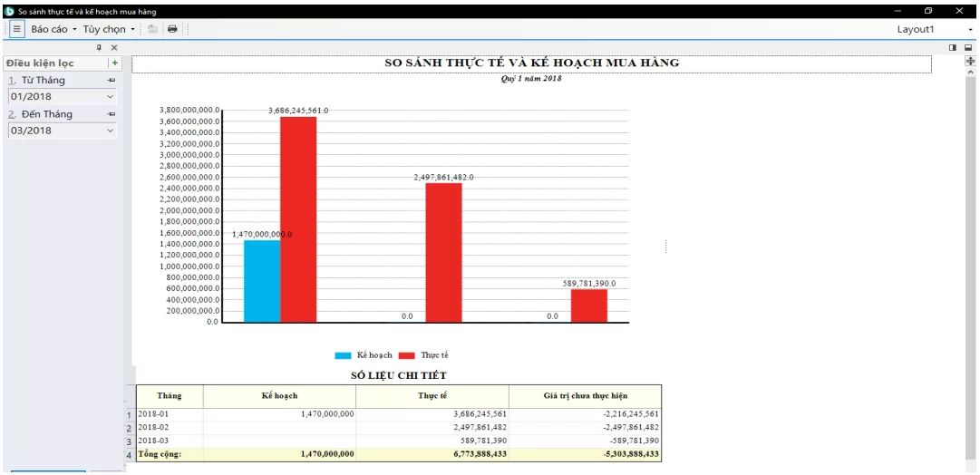Screen dimensions: 980x475
Task: Click the print icon in toolbar
Action: [x=172, y=29]
